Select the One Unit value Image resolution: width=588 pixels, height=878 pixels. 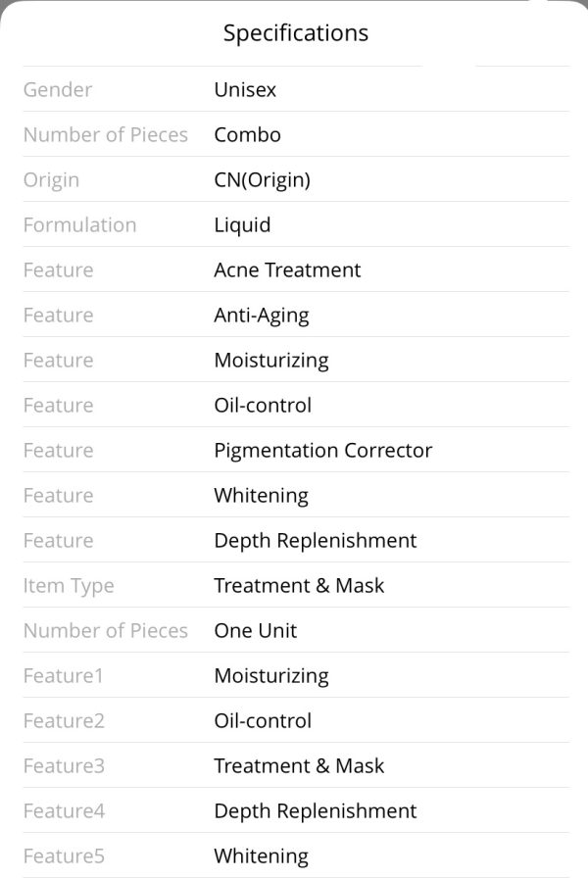[x=256, y=630]
